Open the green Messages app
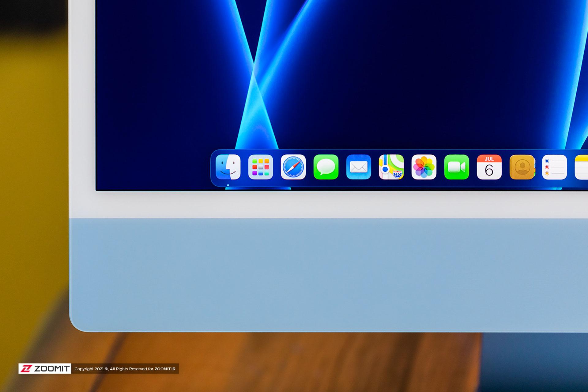This screenshot has width=588, height=392. pyautogui.click(x=326, y=167)
